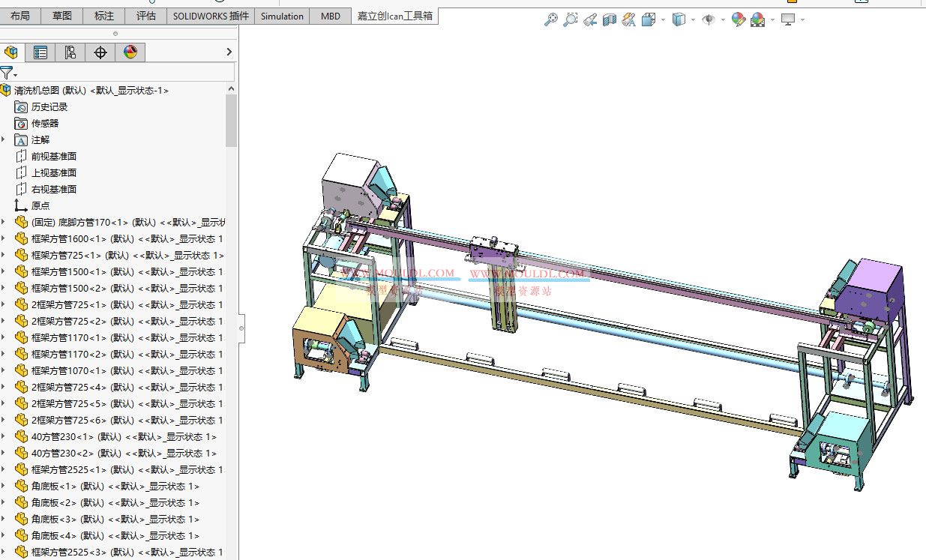Expand the 底脚方管170 component node

pyautogui.click(x=4, y=222)
